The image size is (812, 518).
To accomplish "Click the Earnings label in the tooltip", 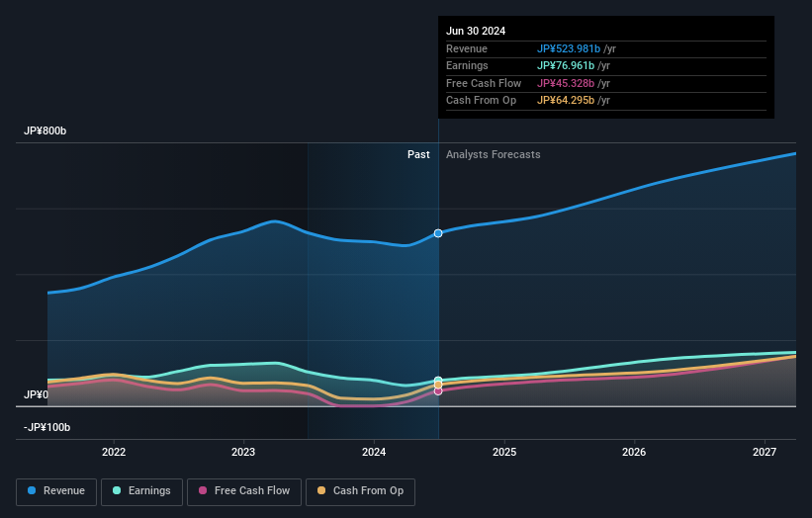I will [x=467, y=65].
